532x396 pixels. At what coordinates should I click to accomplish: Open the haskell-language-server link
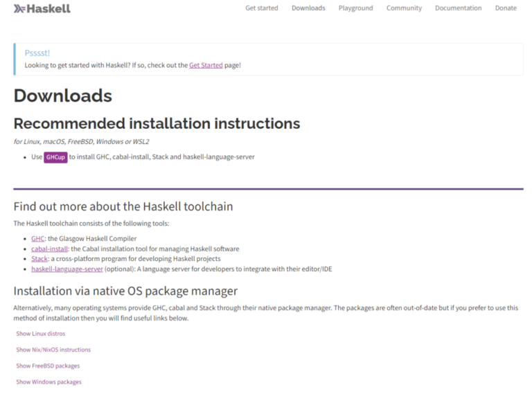(67, 269)
